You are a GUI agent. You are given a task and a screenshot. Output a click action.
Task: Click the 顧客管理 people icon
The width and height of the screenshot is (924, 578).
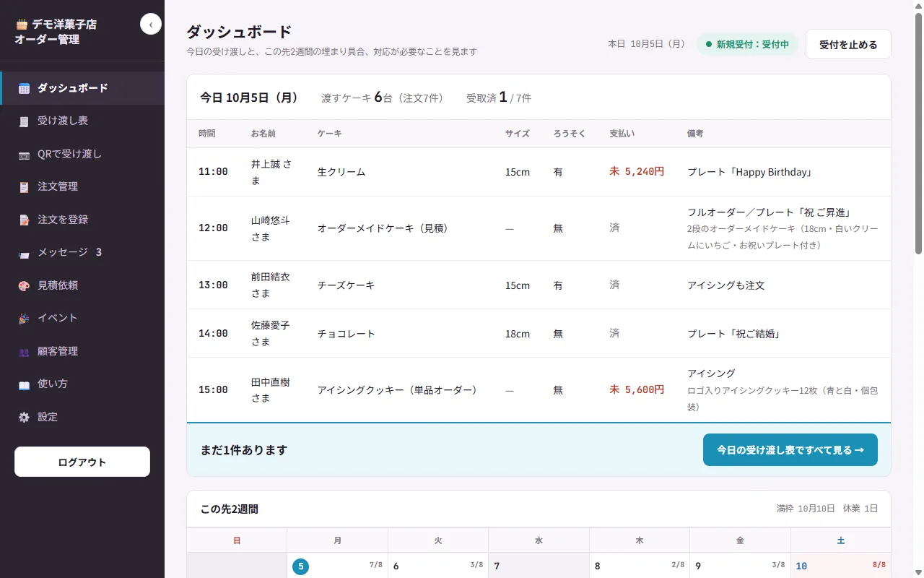(x=25, y=352)
